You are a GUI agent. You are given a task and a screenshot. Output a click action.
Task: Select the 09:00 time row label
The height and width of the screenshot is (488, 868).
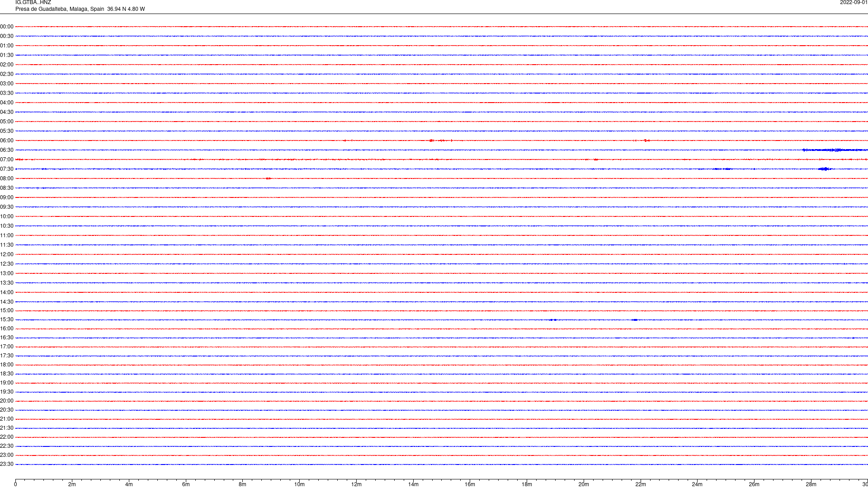[x=7, y=197]
